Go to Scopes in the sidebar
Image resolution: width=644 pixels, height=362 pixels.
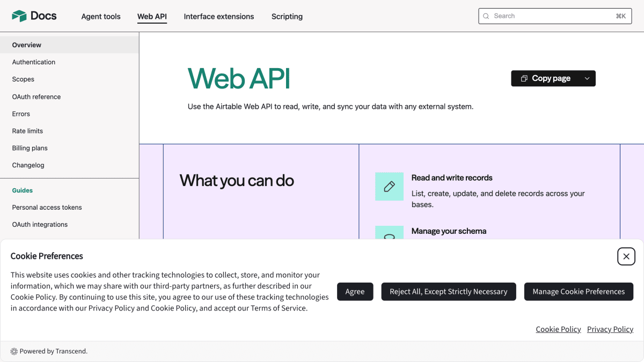[69, 79]
